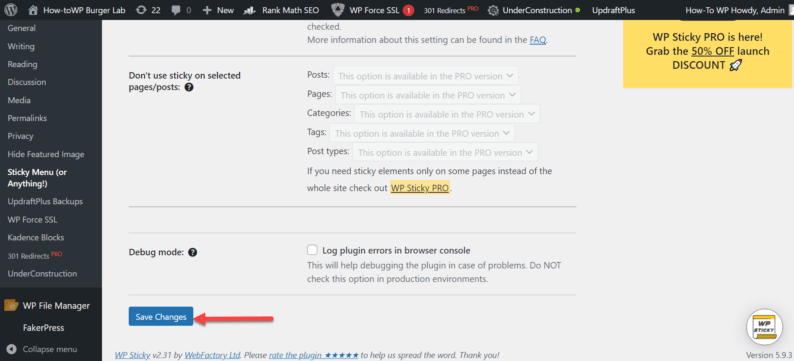Enable Log plugin errors in browser console
The image size is (794, 361).
tap(312, 250)
